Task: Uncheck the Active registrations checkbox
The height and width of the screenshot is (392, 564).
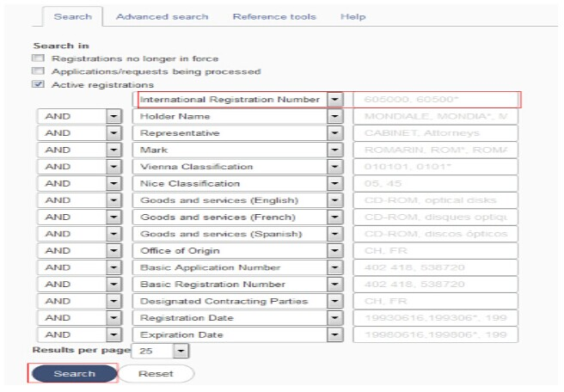Action: 37,85
